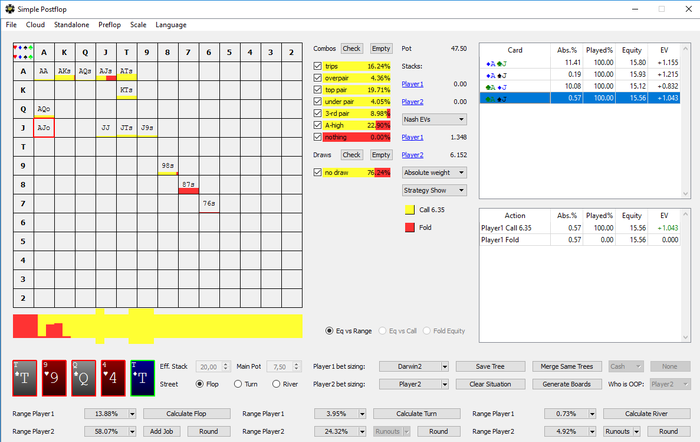
Task: Click the AQo hand cell
Action: (44, 109)
